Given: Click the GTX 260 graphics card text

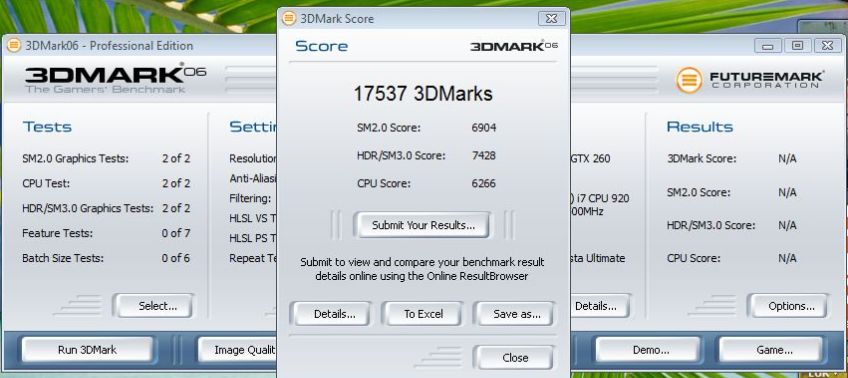Looking at the screenshot, I should [590, 159].
